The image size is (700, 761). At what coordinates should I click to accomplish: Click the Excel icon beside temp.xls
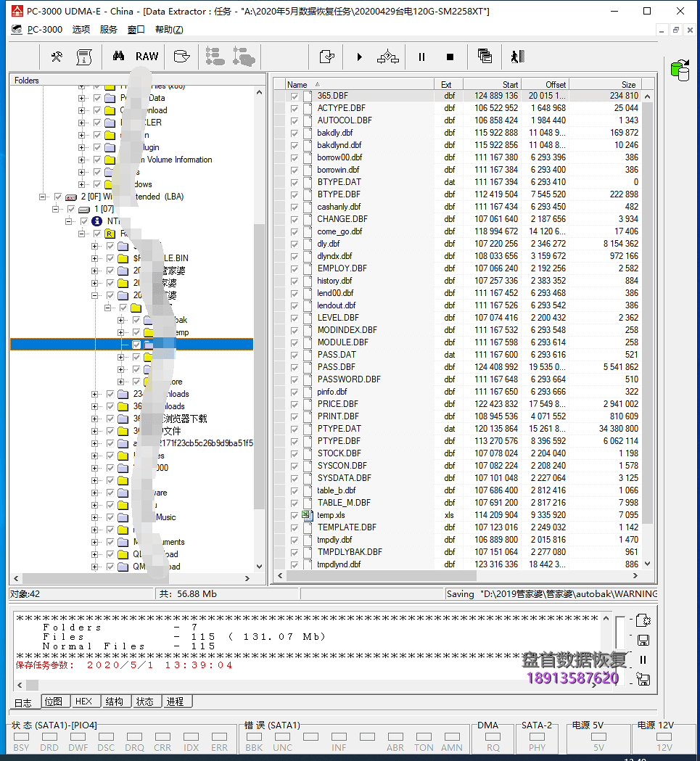pos(308,515)
